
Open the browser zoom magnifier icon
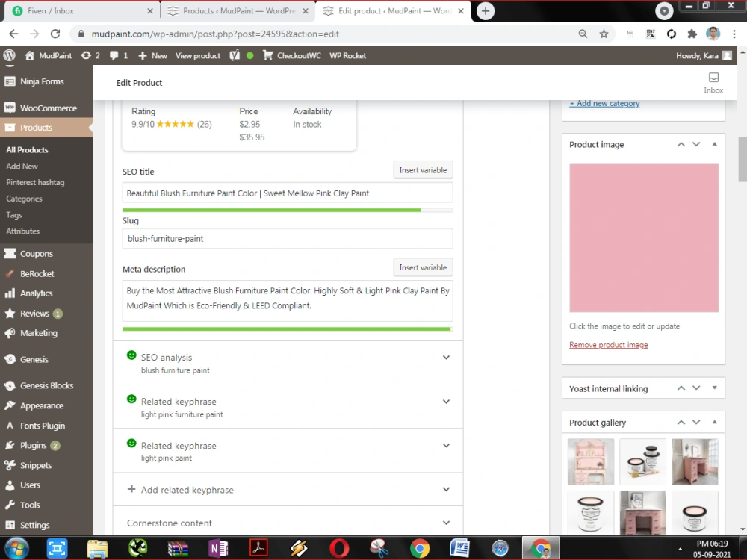tap(583, 34)
